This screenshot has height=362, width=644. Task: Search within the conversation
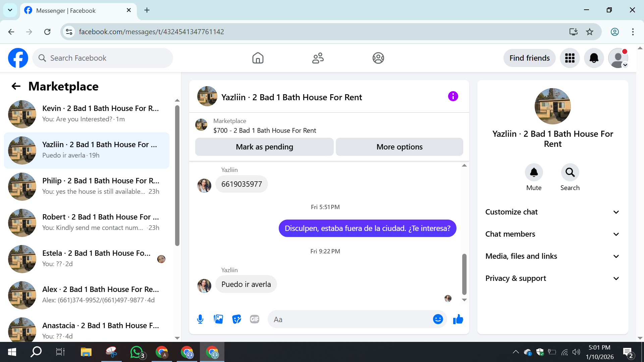(x=570, y=172)
